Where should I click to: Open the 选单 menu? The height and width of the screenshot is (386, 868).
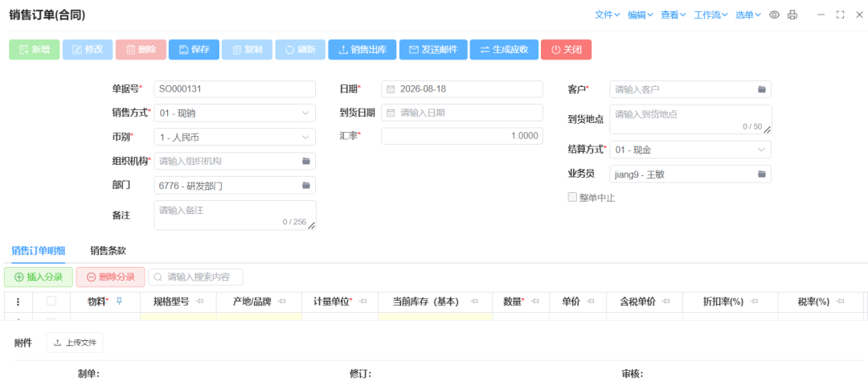[748, 15]
